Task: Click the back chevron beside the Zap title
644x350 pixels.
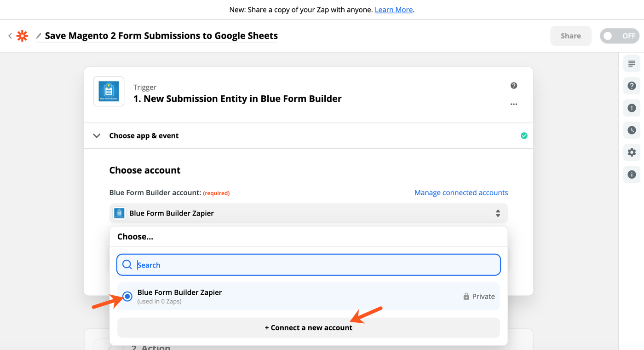Action: [x=10, y=35]
